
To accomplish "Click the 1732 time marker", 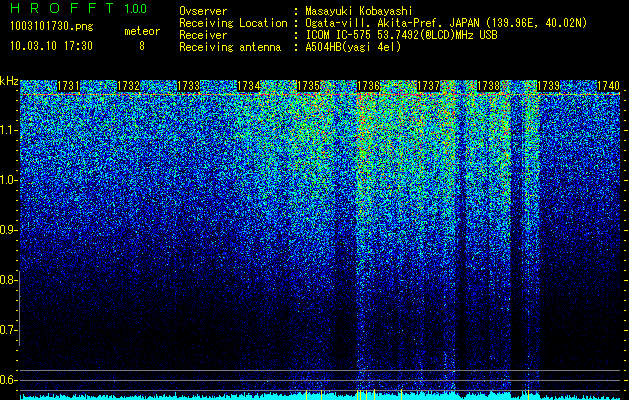I will click(128, 86).
